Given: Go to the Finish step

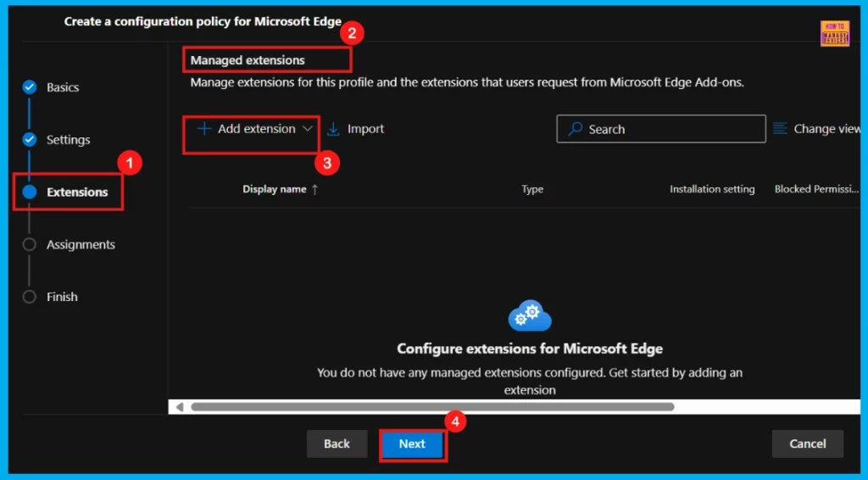Looking at the screenshot, I should pos(62,297).
